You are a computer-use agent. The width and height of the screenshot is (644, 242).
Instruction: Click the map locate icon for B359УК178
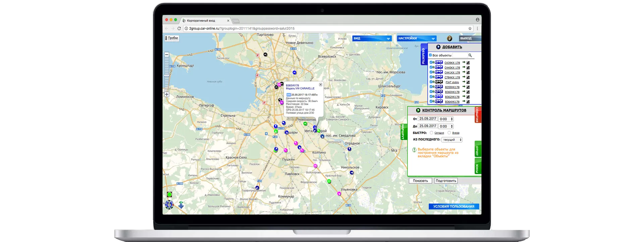tap(468, 87)
